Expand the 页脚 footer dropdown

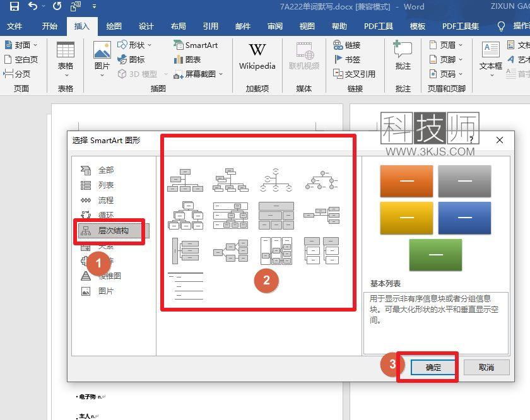[461, 59]
